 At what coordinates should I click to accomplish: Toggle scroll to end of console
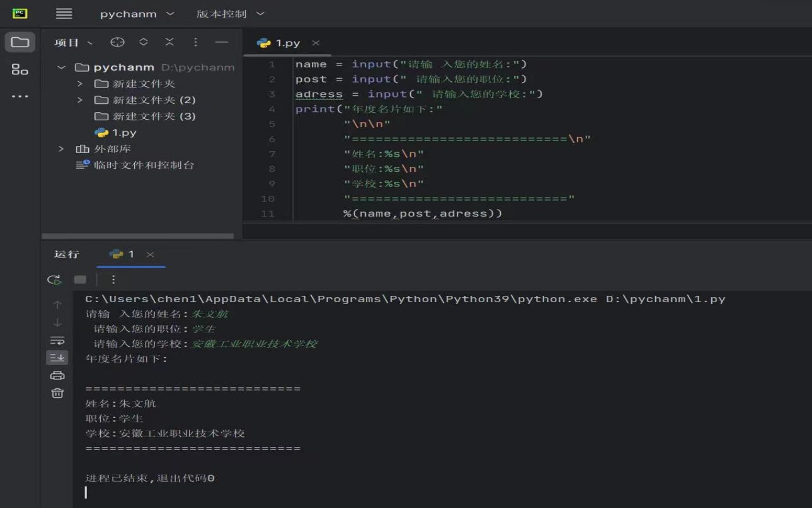coord(57,358)
